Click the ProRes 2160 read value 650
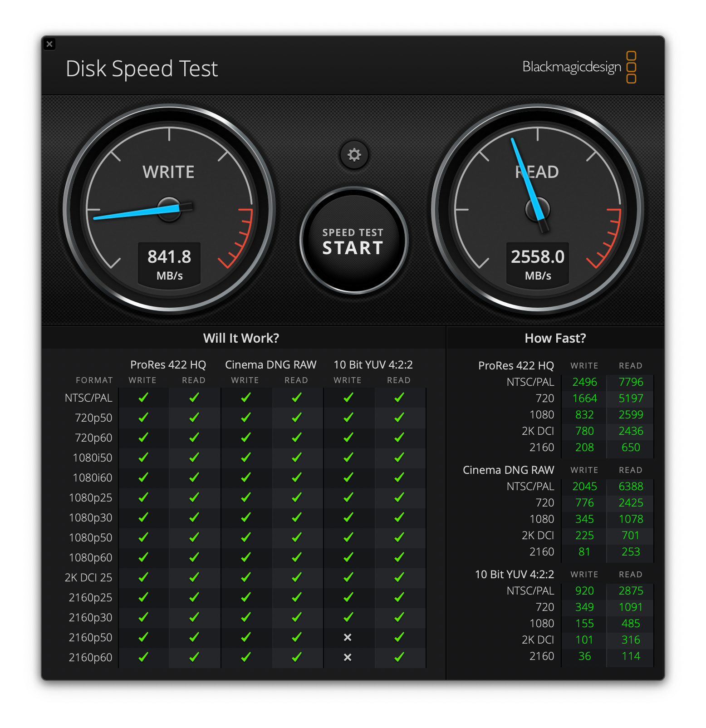The width and height of the screenshot is (706, 728). pos(631,448)
